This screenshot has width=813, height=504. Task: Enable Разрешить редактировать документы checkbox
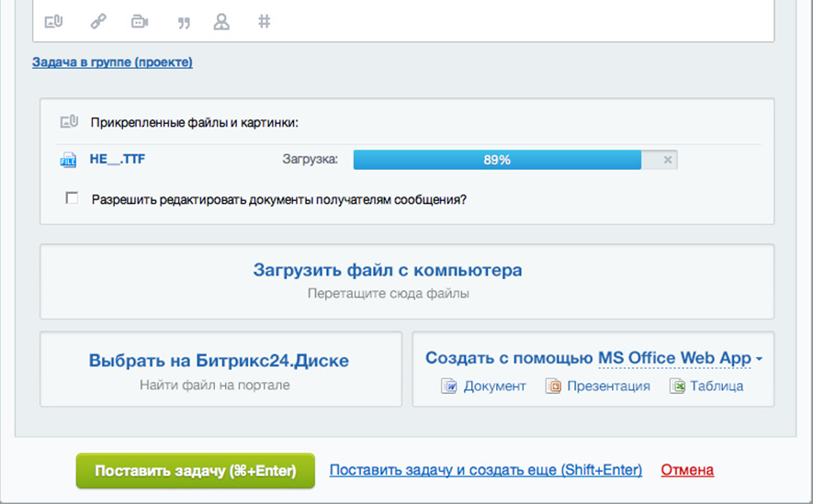[x=72, y=198]
